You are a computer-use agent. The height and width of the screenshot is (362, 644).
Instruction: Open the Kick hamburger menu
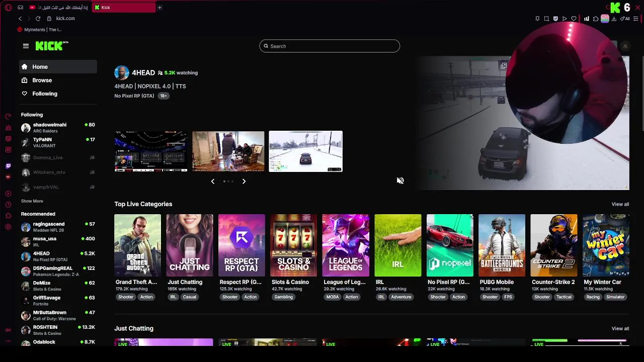tap(26, 46)
